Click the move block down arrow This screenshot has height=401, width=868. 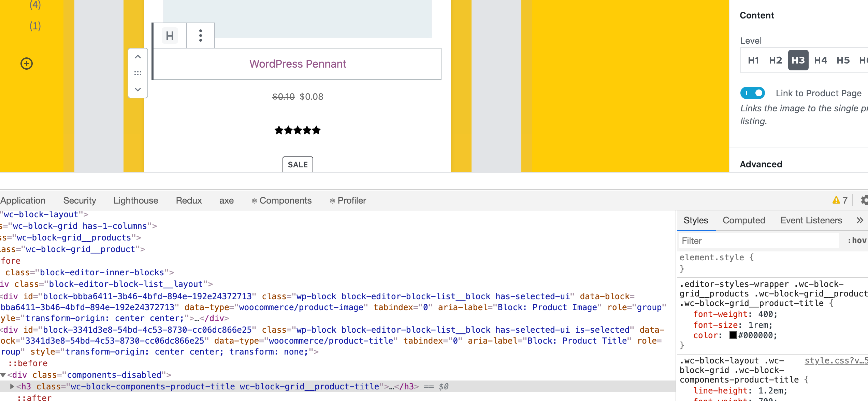click(138, 89)
